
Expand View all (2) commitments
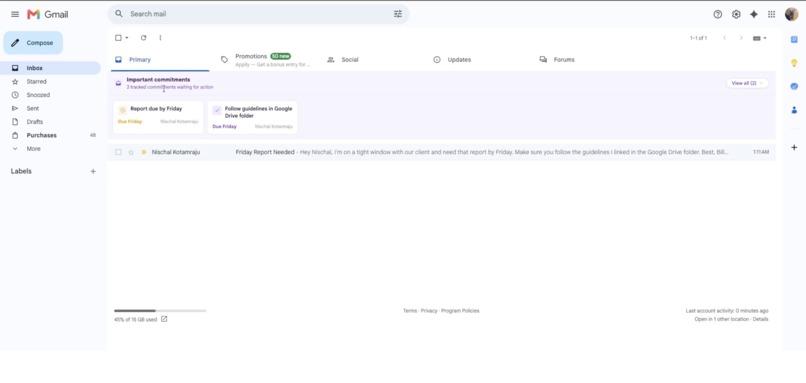(747, 83)
